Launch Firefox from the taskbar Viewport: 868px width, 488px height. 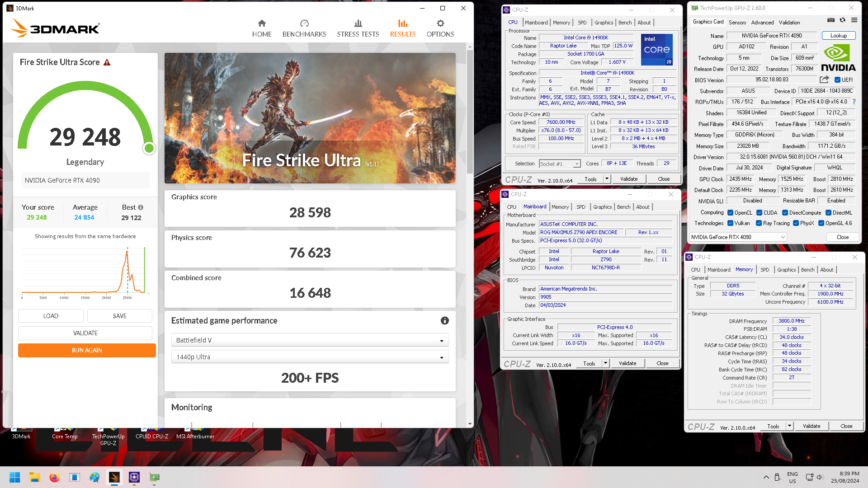pos(54,477)
